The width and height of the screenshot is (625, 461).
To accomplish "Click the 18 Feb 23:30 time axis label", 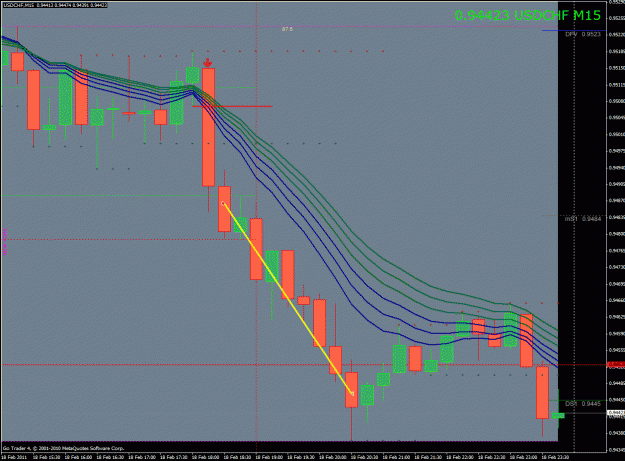I will click(x=556, y=457).
